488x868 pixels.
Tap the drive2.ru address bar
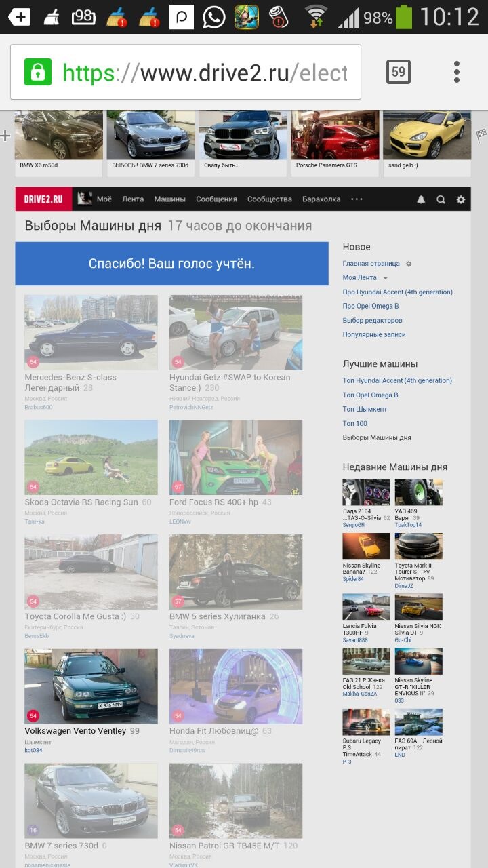[186, 72]
